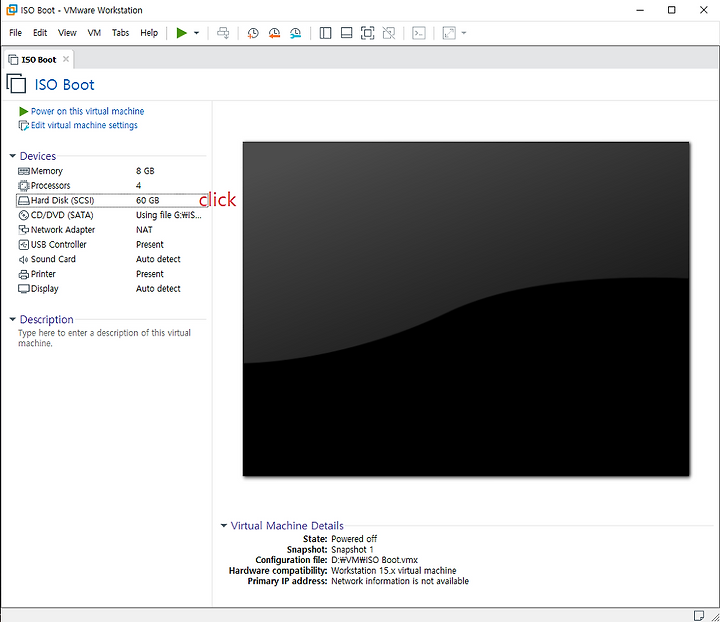Select the Printer device label
This screenshot has width=720, height=622.
[x=43, y=274]
